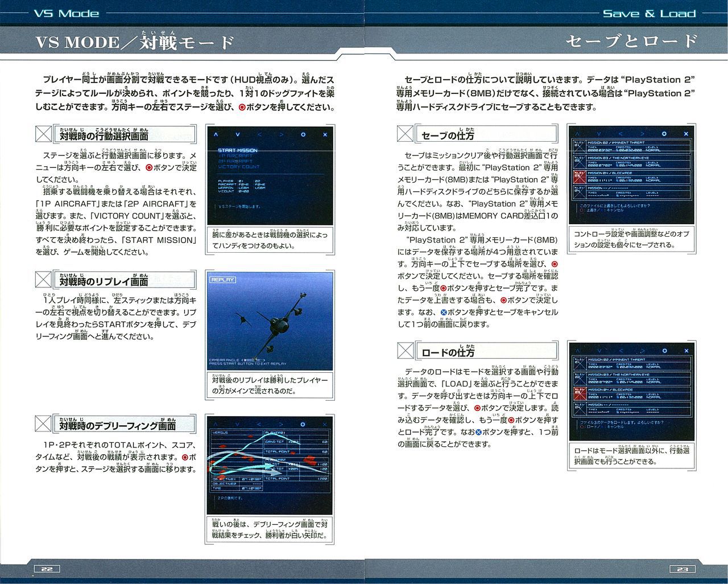This screenshot has height=584, width=728.
Task: Click the 対戦時の行動選択画面 section heading
Action: tap(104, 134)
